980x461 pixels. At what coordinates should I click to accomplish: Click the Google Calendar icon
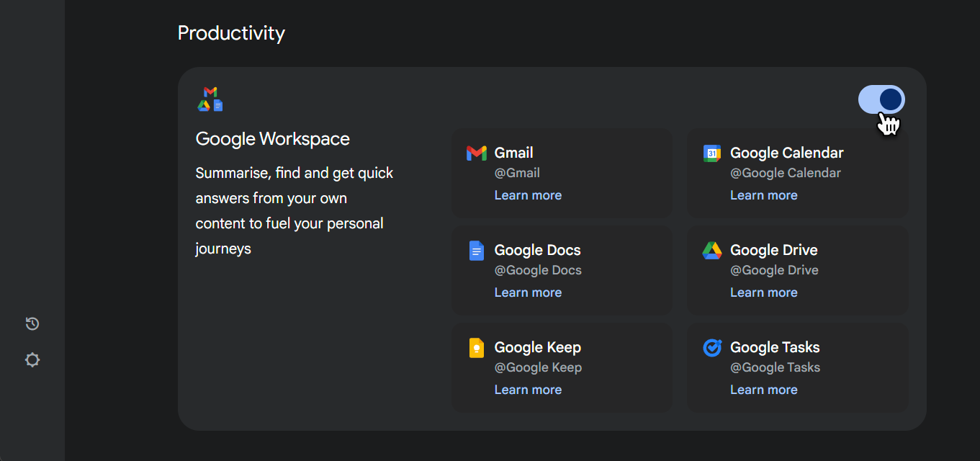point(712,153)
